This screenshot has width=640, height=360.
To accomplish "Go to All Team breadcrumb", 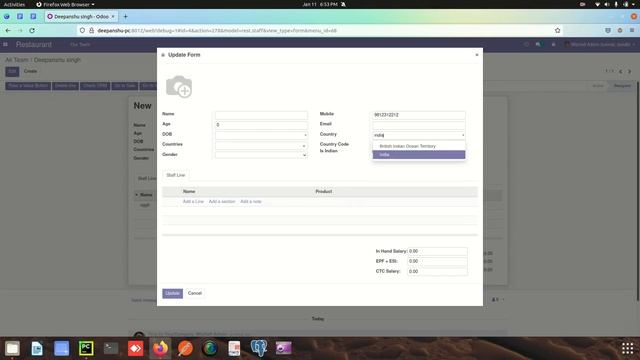I will click(17, 60).
